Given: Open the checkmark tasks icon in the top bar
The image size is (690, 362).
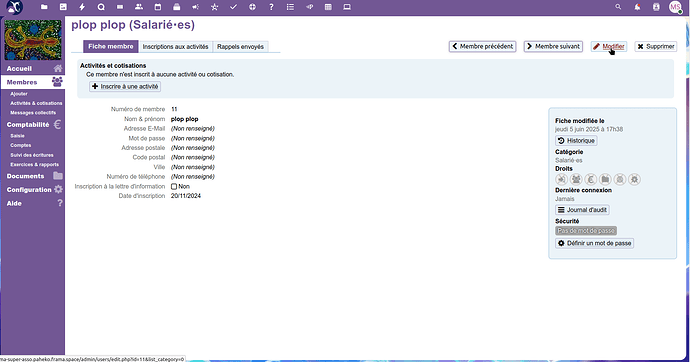Looking at the screenshot, I should [x=233, y=7].
